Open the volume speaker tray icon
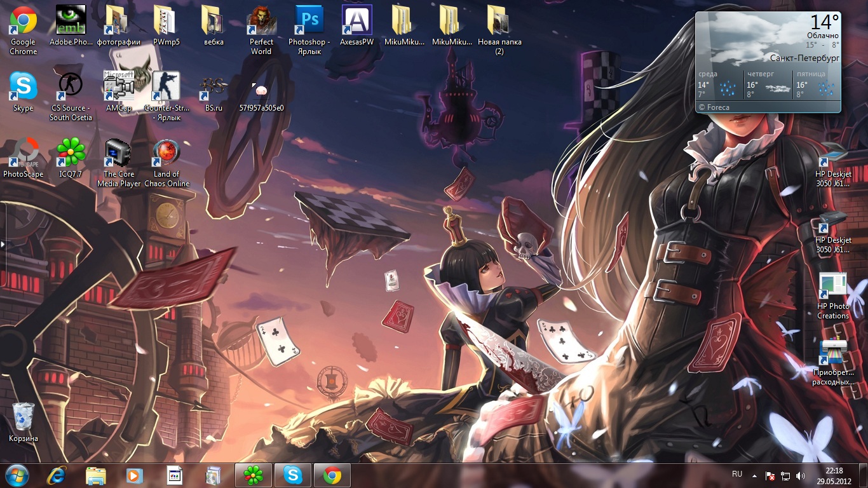Screen dimensions: 868x488 point(801,475)
